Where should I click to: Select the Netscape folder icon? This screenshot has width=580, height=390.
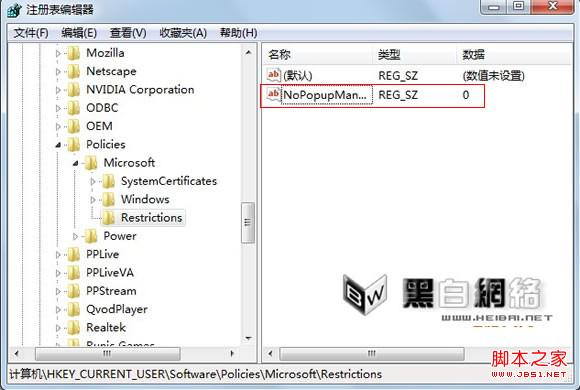(x=74, y=71)
